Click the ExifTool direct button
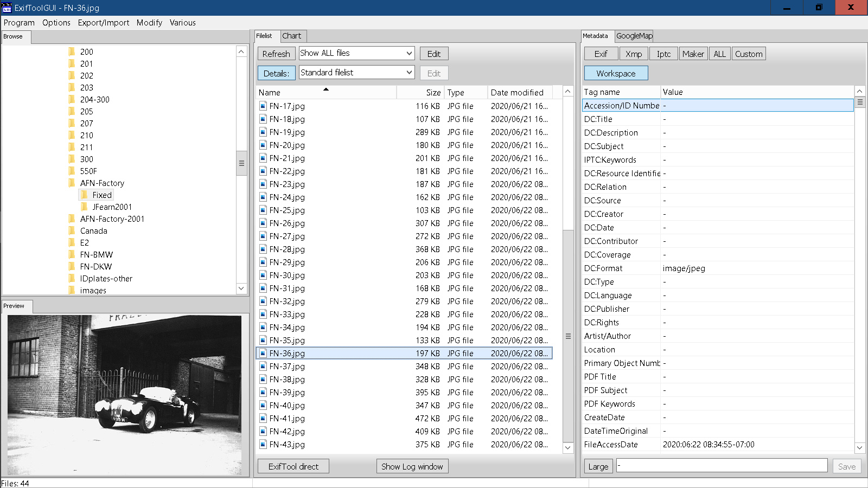 pos(293,466)
